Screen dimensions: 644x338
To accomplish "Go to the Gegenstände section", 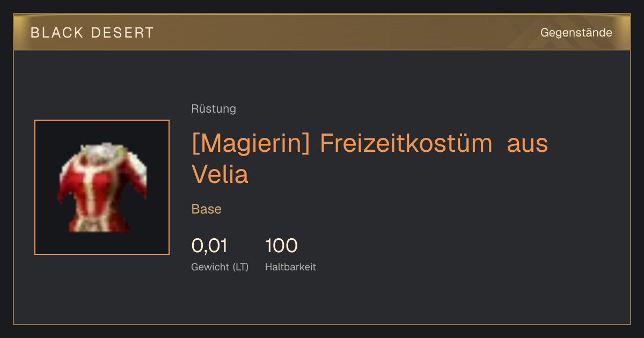I will 576,33.
